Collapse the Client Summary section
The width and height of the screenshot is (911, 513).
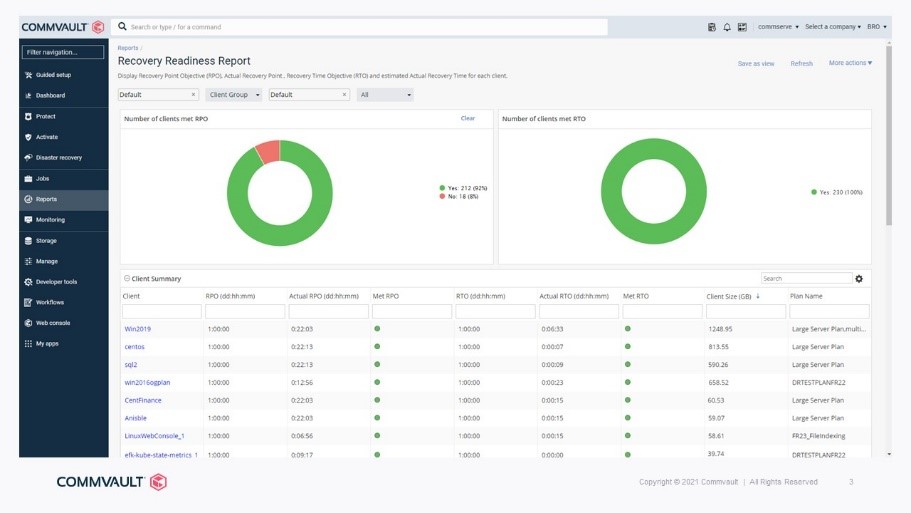127,278
